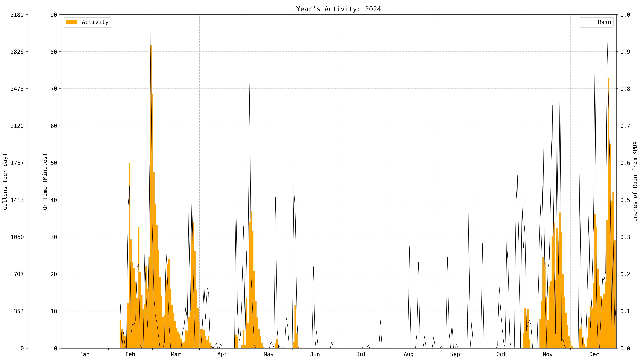Click the orange Activity legend swatch
Image resolution: width=644 pixels, height=362 pixels.
72,22
